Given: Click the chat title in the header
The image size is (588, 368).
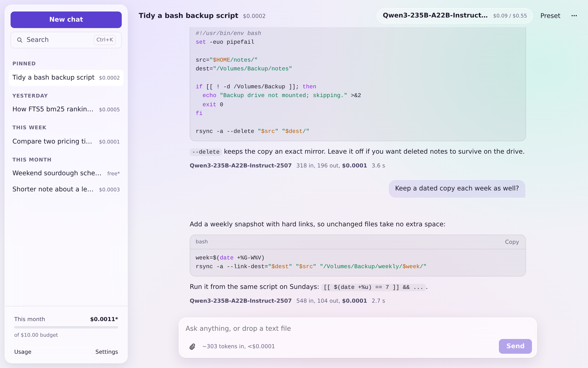Looking at the screenshot, I should [188, 16].
